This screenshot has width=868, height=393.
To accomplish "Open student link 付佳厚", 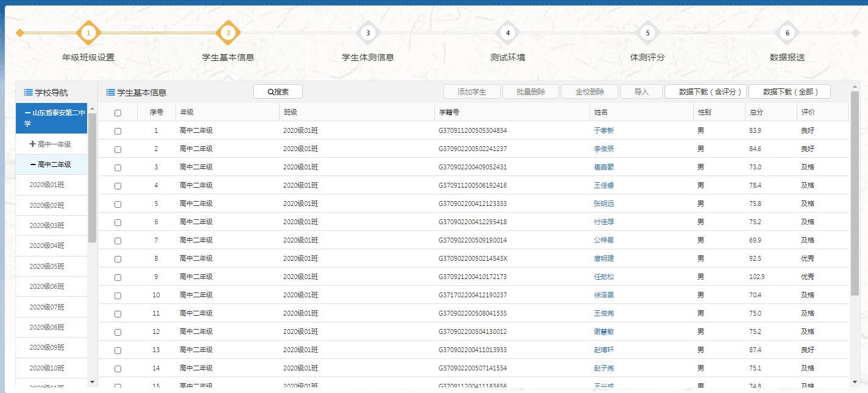I will tap(604, 222).
